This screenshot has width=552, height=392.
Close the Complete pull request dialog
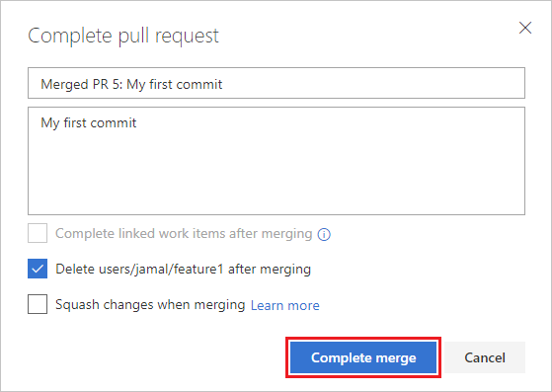[525, 28]
